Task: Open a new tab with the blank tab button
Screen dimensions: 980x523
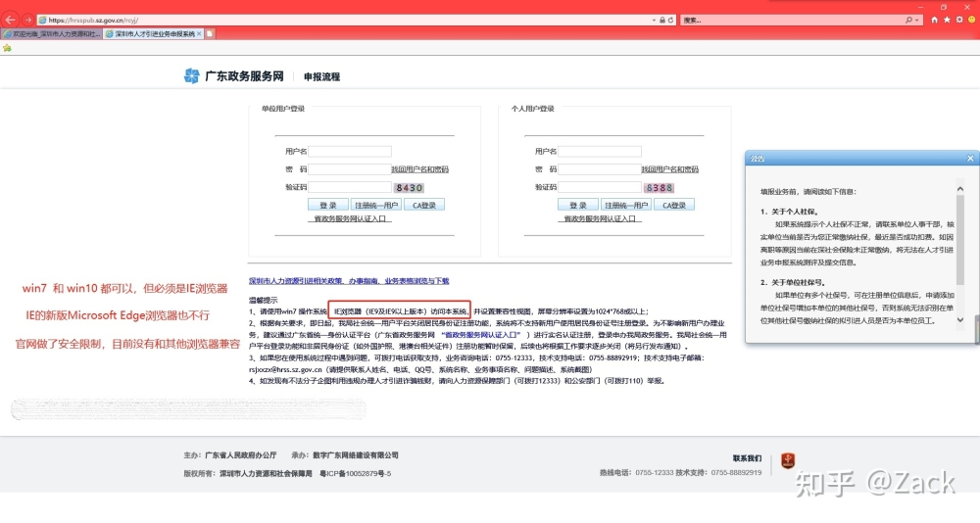Action: [210, 33]
